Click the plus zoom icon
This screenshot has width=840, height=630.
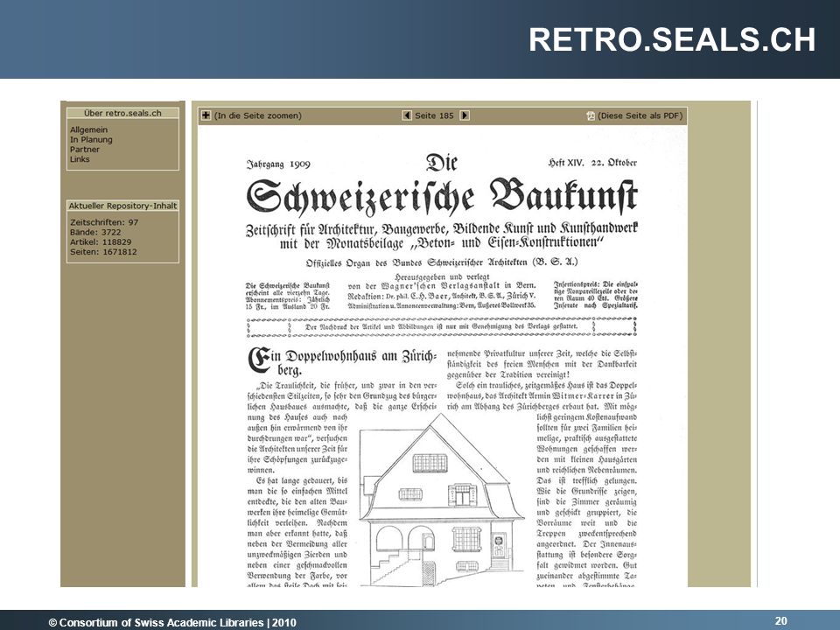pos(206,115)
